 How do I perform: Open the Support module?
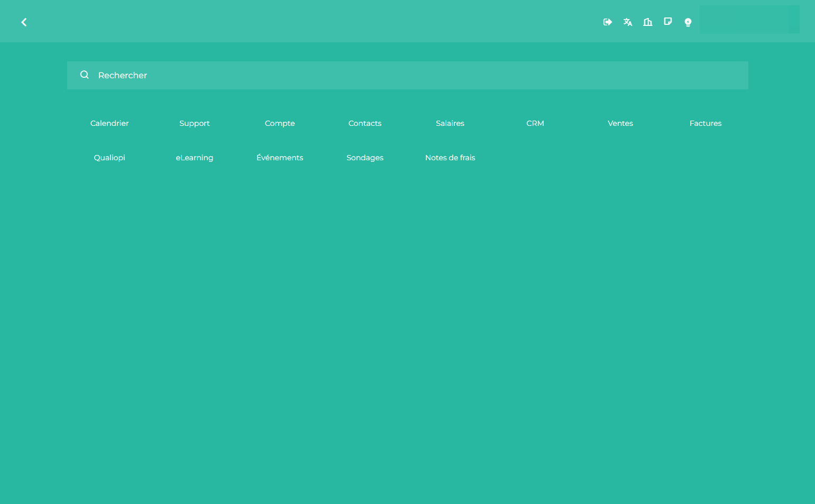[x=195, y=123]
